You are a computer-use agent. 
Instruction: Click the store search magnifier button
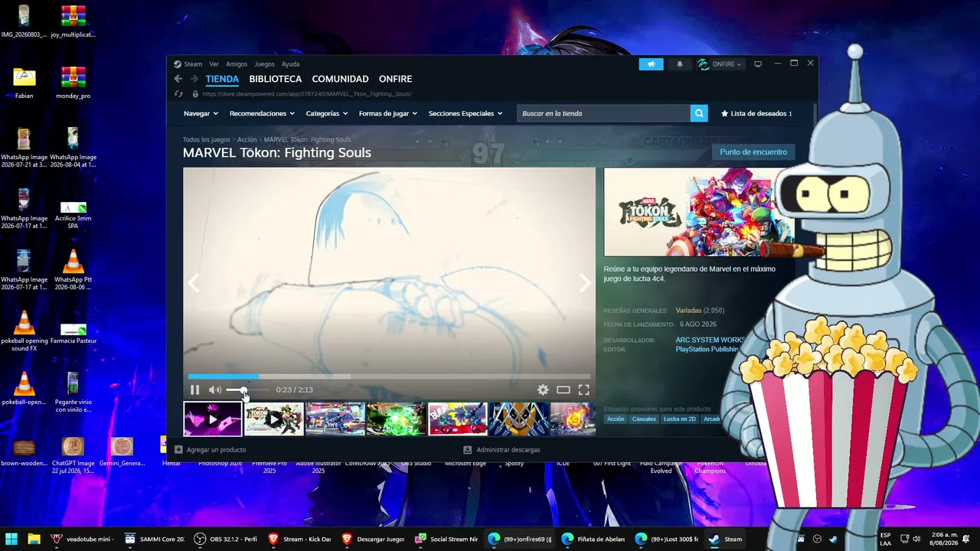[x=699, y=113]
